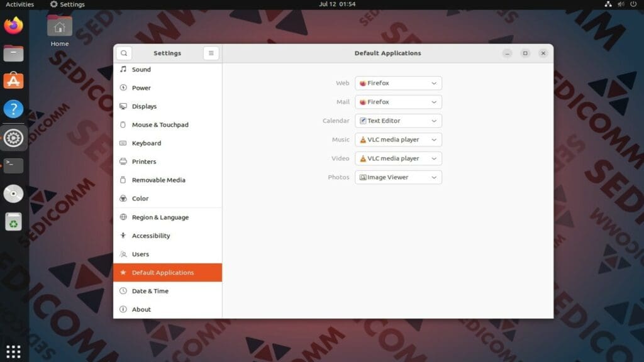Viewport: 644px width, 362px height.
Task: Open the Music default app dropdown
Action: pyautogui.click(x=398, y=140)
